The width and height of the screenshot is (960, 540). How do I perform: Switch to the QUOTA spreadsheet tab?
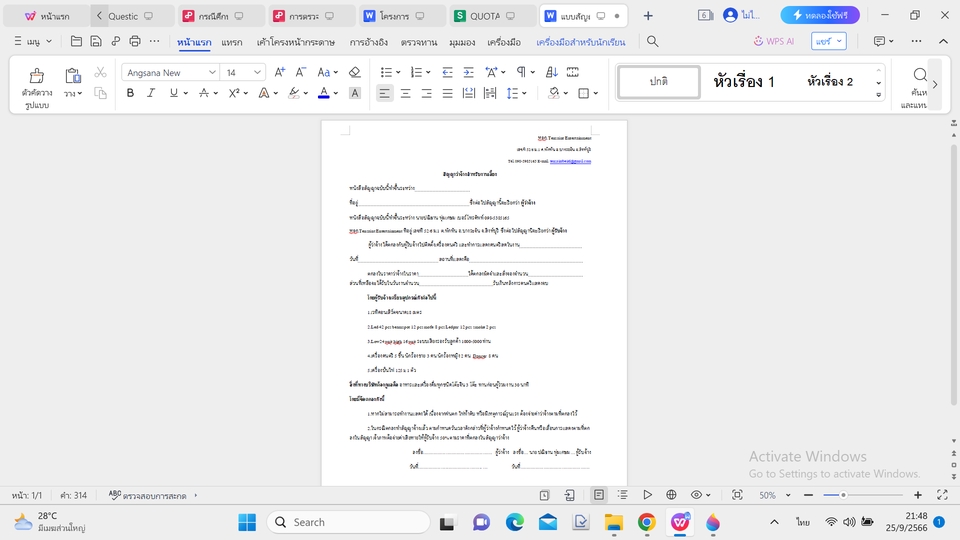point(493,16)
